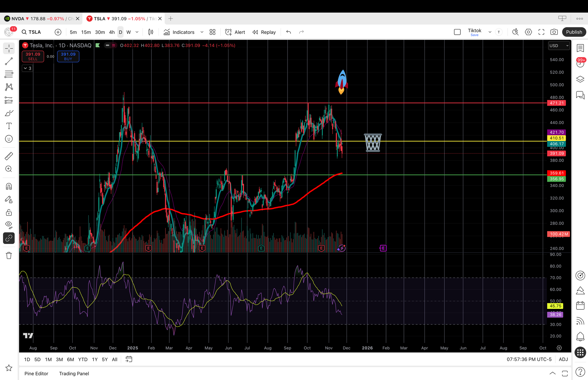The image size is (588, 380).
Task: Select the trend line drawing tool
Action: click(9, 61)
